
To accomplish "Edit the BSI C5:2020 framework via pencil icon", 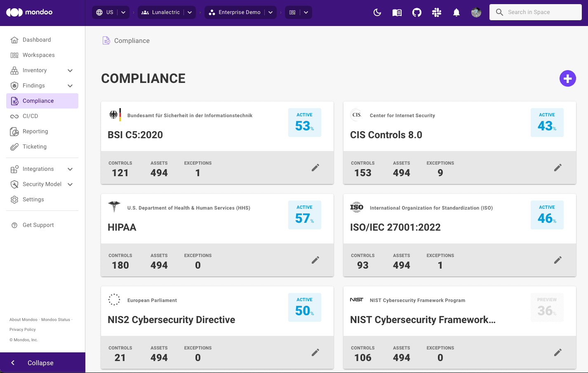I will pyautogui.click(x=315, y=168).
